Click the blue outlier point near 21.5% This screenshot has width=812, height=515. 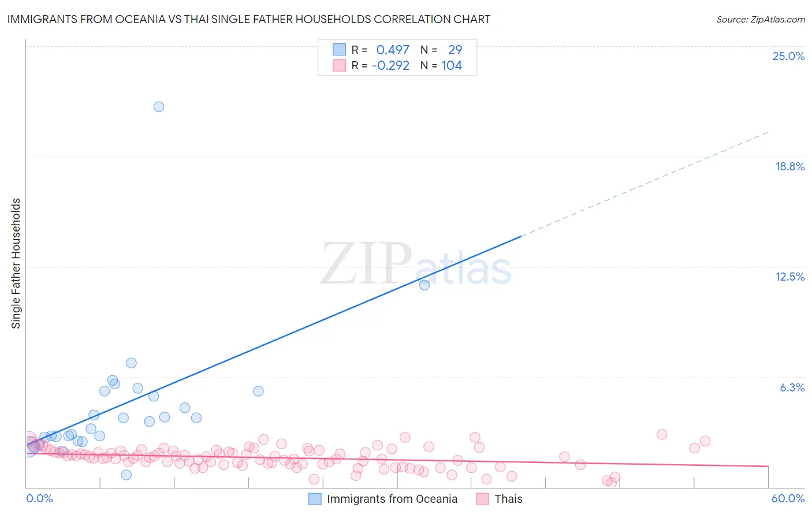(x=159, y=107)
